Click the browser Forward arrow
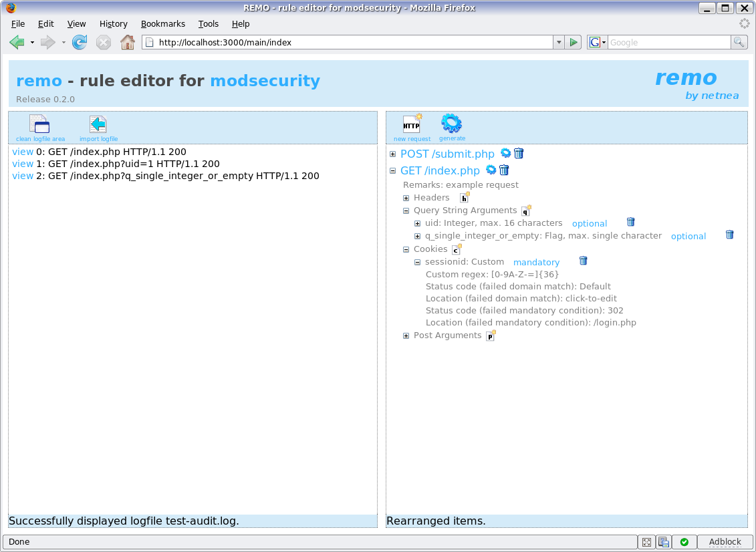 [47, 42]
